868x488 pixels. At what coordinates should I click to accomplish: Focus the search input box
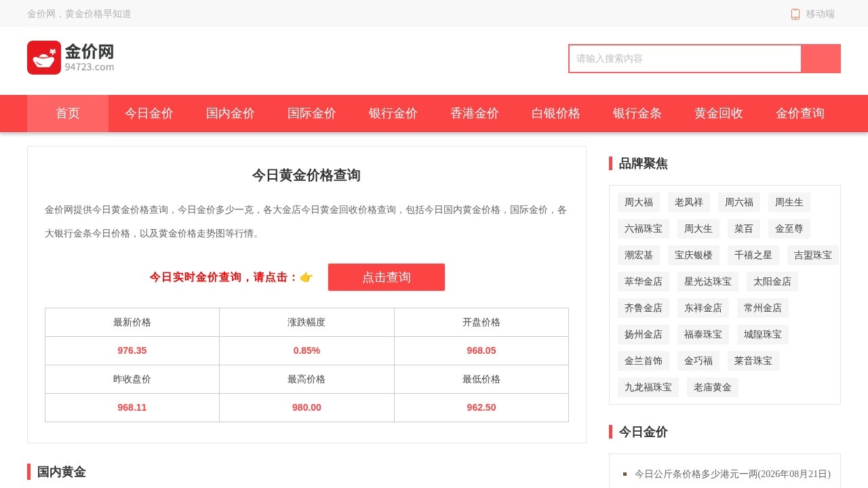pos(685,58)
